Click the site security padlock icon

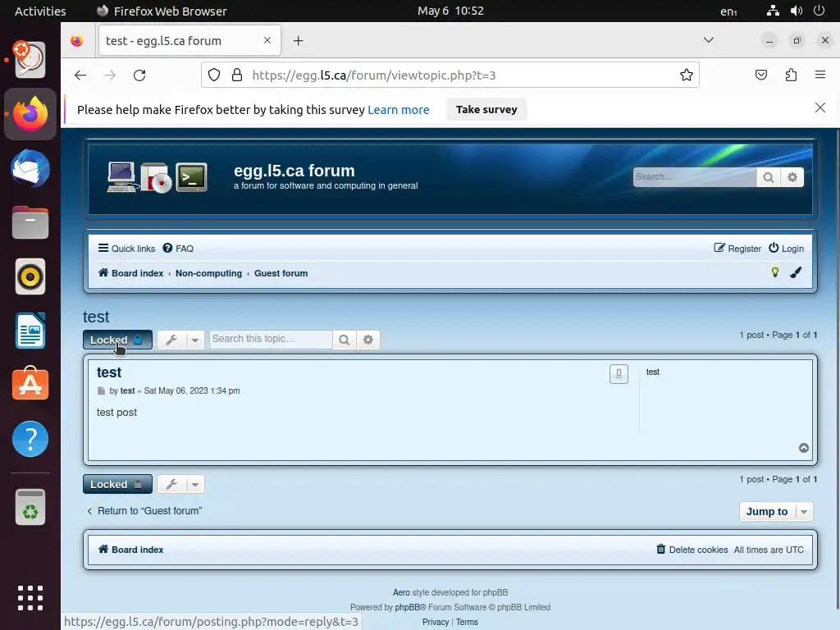tap(237, 75)
